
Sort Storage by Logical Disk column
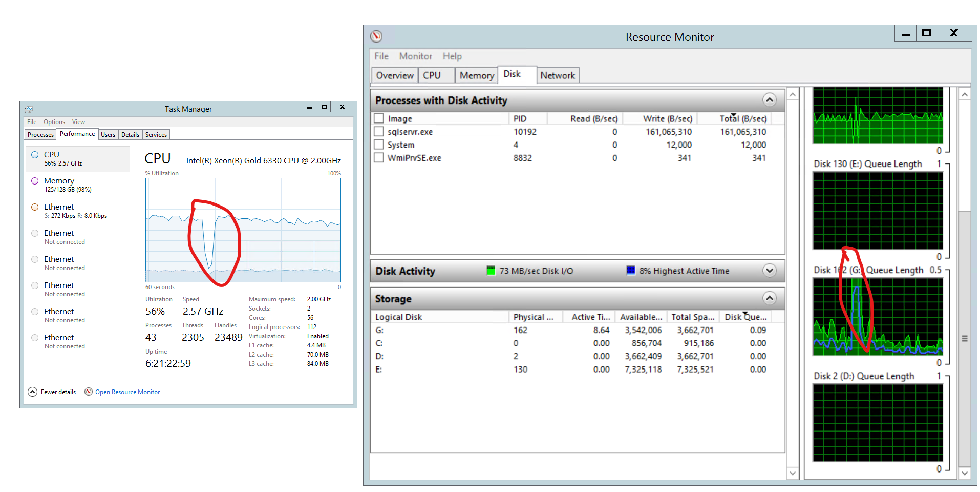(440, 317)
